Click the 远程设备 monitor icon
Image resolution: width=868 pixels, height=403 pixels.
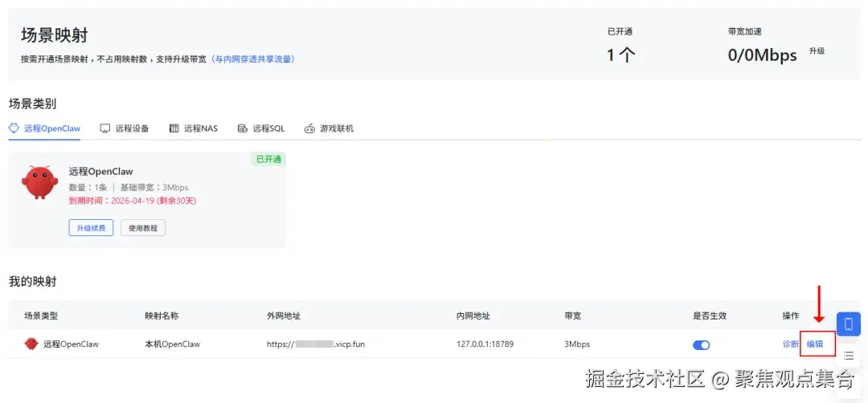click(x=105, y=128)
